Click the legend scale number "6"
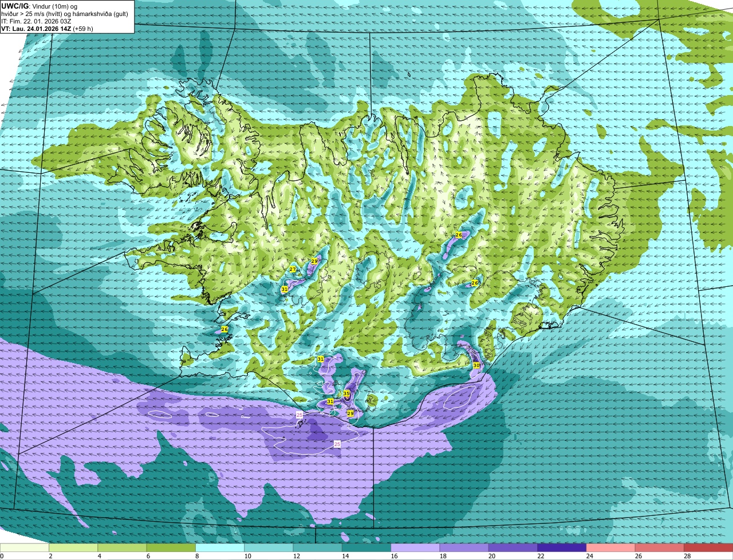 (148, 556)
